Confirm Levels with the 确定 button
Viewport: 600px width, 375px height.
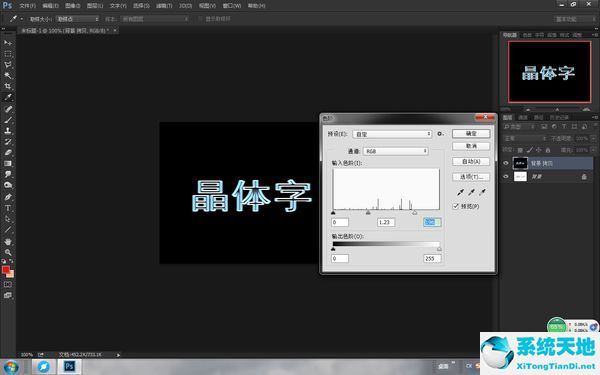[471, 134]
